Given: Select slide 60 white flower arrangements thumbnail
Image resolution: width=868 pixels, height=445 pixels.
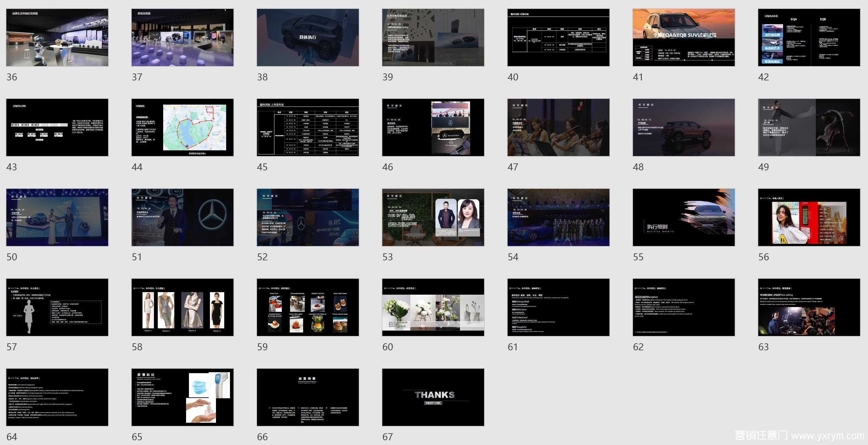Looking at the screenshot, I should click(433, 307).
